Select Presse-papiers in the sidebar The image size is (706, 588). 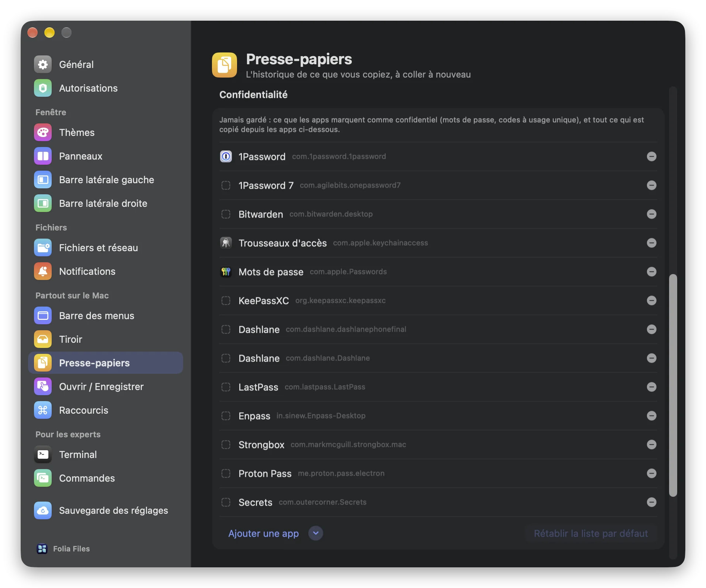(106, 363)
